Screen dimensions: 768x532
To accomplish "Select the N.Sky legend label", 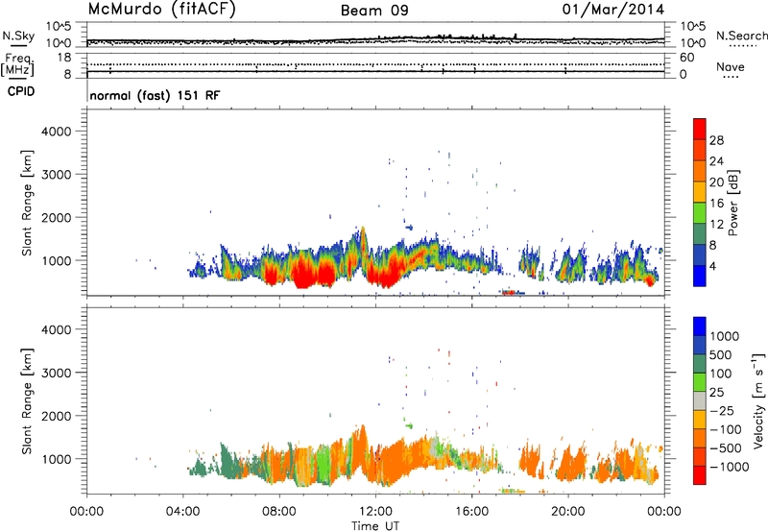I will 18,36.
